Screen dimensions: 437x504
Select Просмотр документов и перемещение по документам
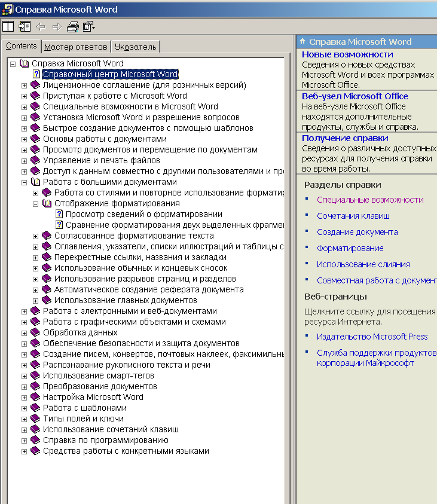[150, 149]
